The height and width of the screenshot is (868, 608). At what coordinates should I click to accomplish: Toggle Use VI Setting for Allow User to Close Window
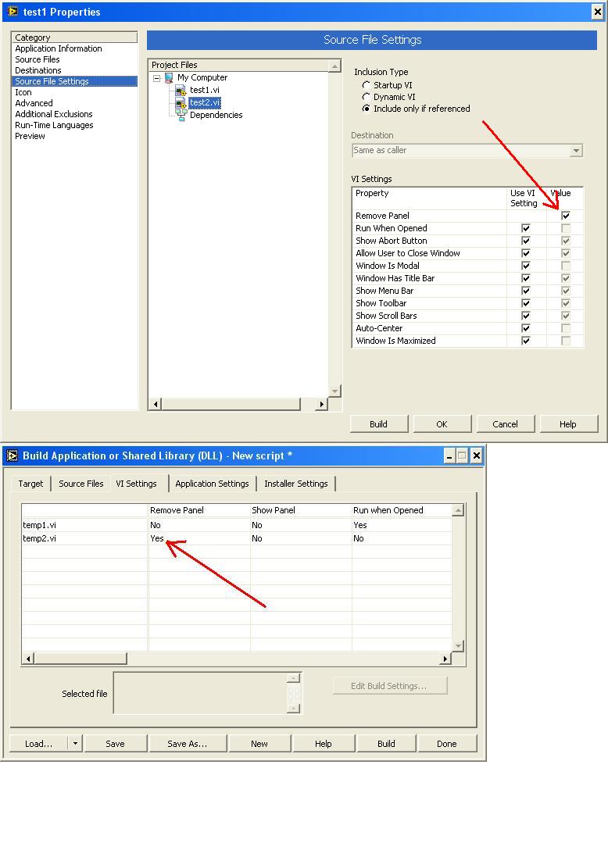tap(525, 254)
